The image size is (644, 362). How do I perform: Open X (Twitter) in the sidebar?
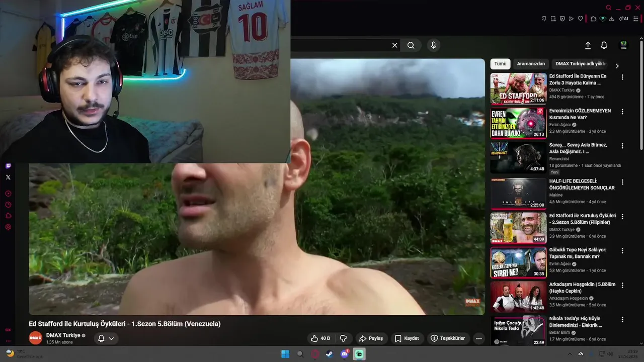click(x=8, y=177)
